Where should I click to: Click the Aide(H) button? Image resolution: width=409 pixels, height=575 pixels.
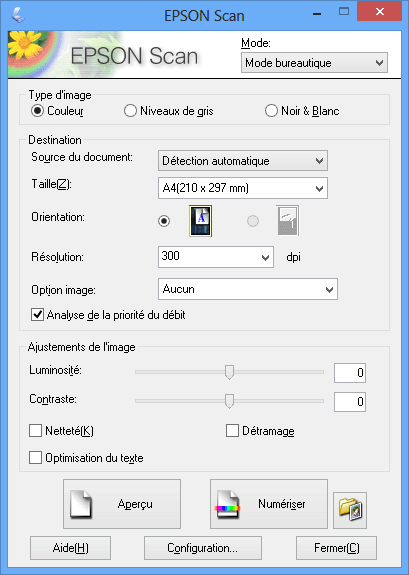point(70,548)
